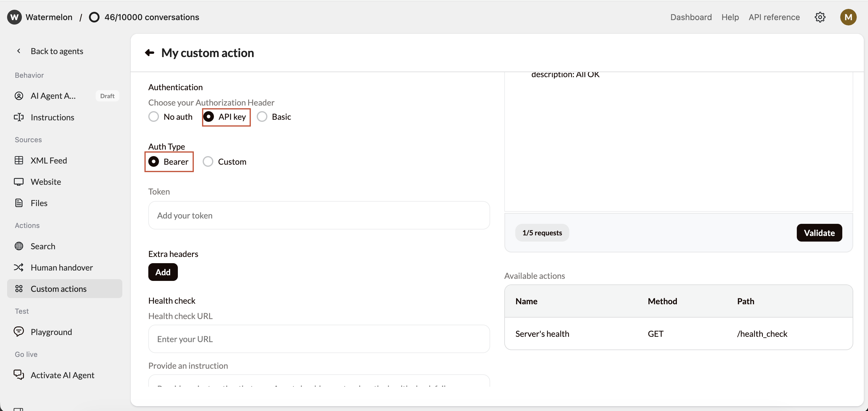
Task: Go to API reference
Action: pyautogui.click(x=774, y=17)
